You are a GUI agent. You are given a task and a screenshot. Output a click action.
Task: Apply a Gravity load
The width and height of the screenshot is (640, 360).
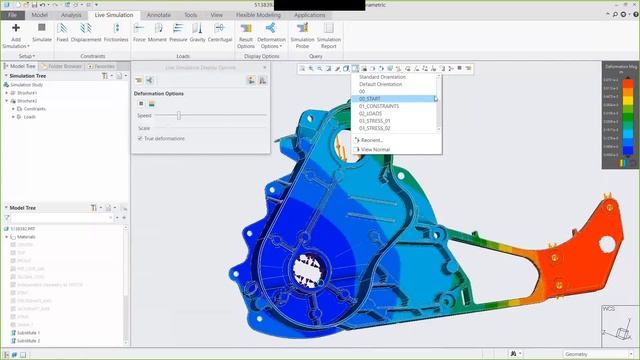pos(197,32)
